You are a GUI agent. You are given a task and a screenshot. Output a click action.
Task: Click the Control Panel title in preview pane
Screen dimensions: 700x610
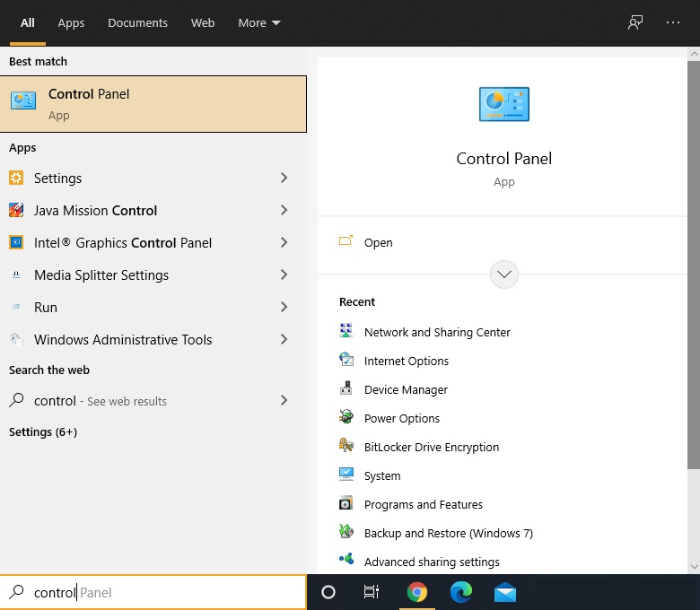pos(504,159)
